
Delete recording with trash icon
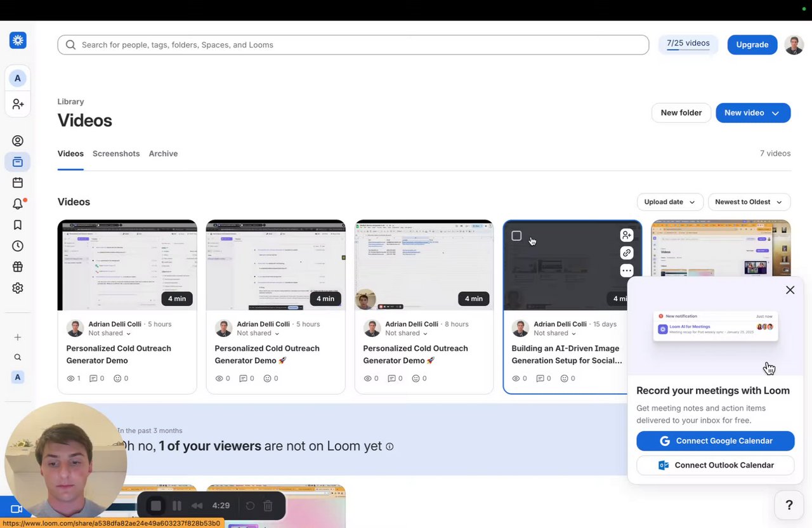click(x=268, y=506)
